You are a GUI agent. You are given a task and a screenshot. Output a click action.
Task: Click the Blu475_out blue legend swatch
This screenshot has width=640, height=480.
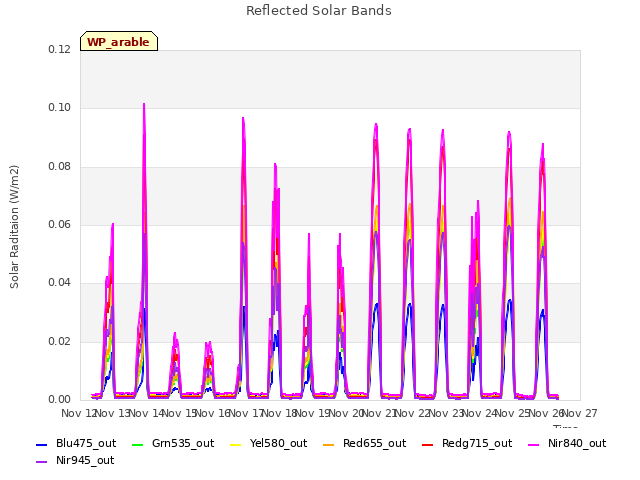pos(42,444)
